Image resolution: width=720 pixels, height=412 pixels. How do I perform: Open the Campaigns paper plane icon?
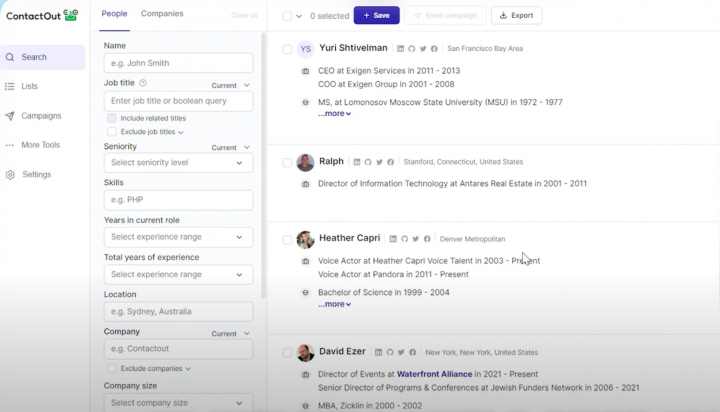click(10, 116)
